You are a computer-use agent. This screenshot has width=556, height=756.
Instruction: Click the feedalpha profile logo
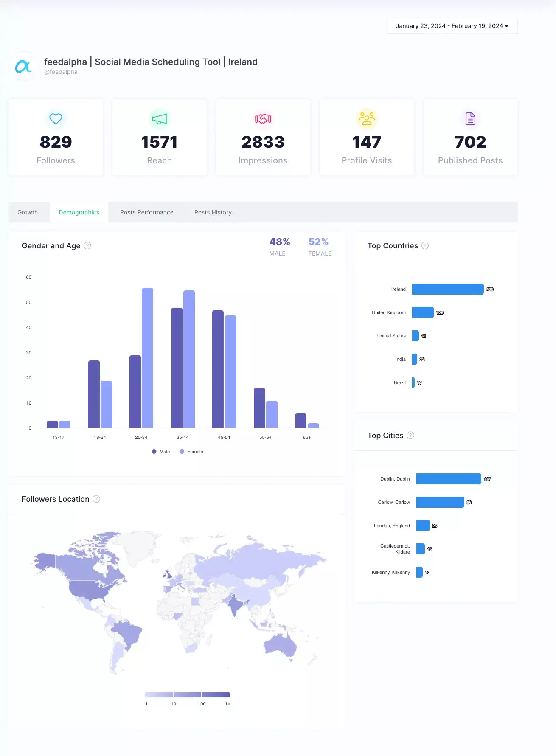(23, 66)
